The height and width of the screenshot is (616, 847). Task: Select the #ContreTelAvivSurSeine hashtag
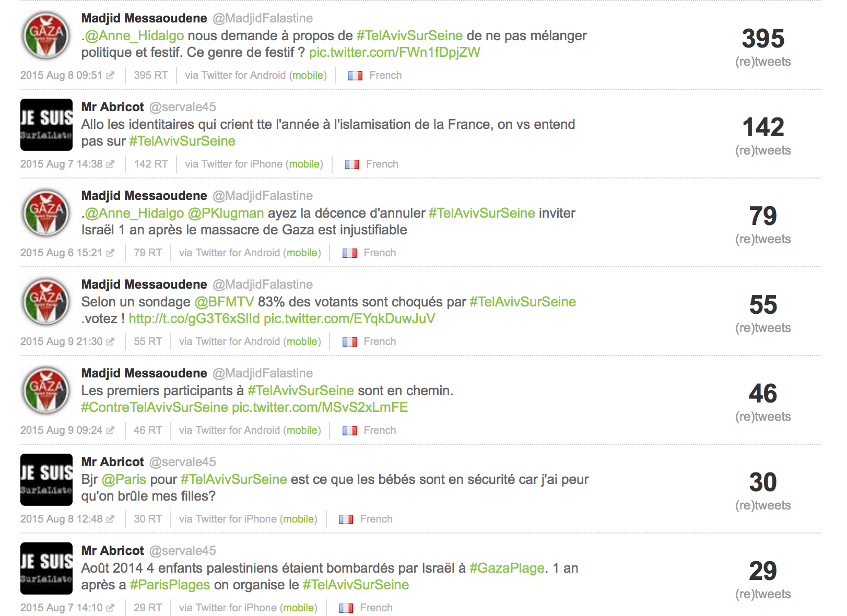[x=155, y=408]
